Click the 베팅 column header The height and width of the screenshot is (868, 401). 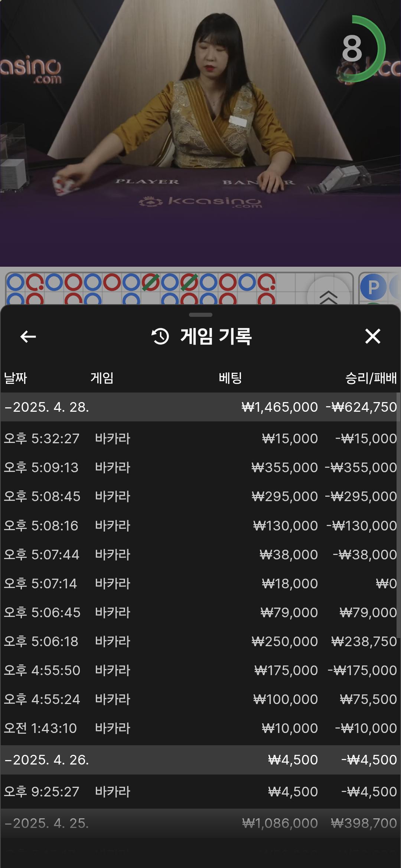tap(230, 378)
